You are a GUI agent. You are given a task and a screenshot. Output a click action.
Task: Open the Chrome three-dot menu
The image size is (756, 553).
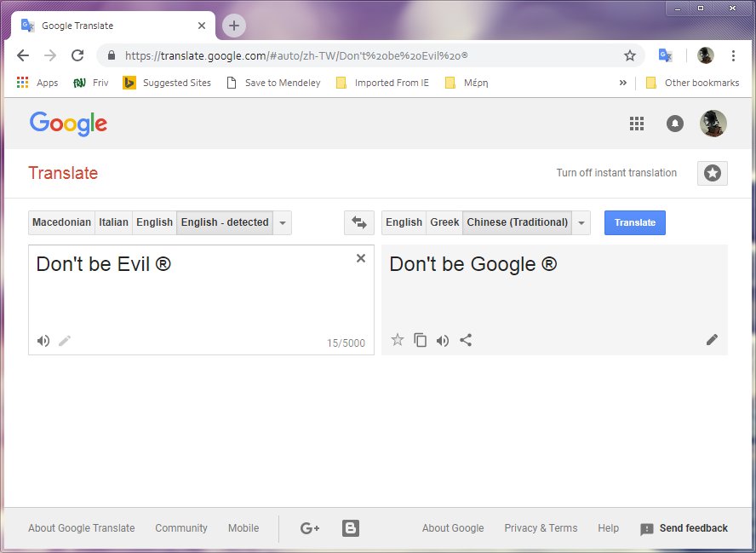733,55
